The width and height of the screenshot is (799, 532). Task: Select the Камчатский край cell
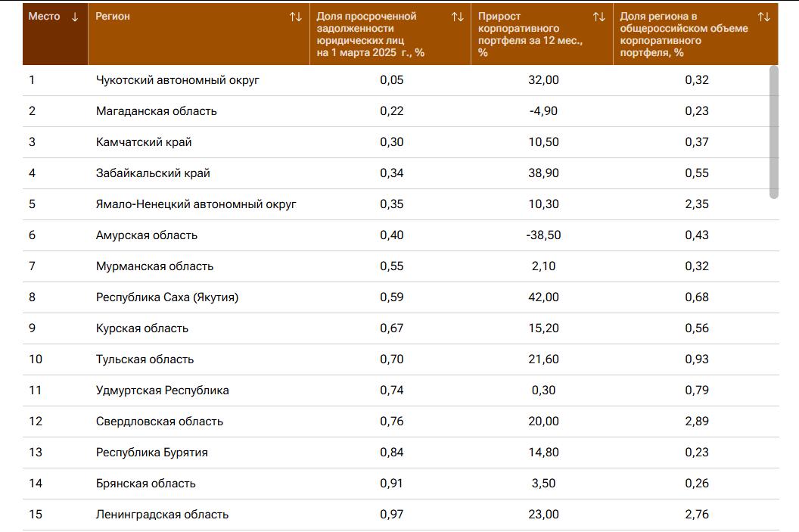point(144,142)
